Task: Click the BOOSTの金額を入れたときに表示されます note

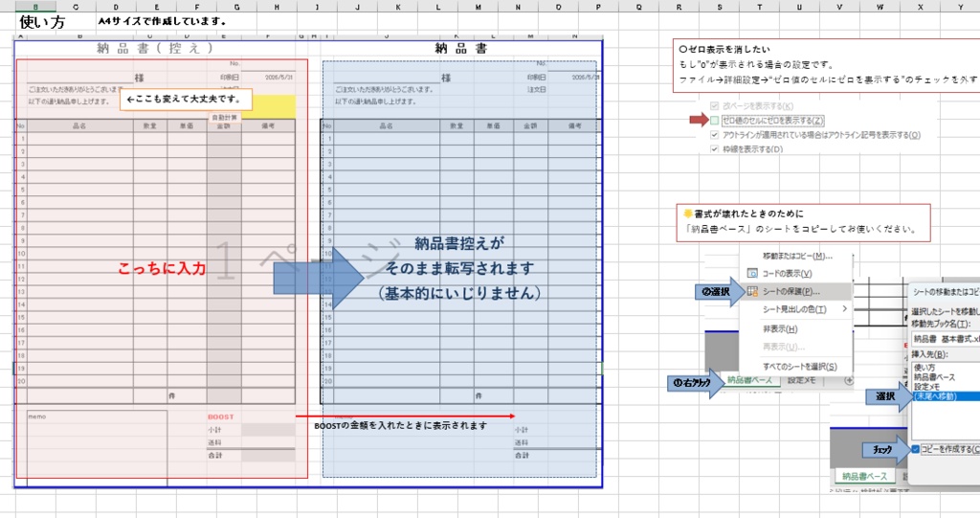Action: pyautogui.click(x=401, y=426)
